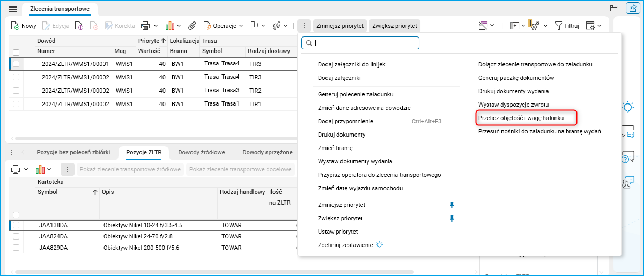The image size is (644, 276).
Task: Expand the flag dropdown in toolbar
Action: [264, 26]
